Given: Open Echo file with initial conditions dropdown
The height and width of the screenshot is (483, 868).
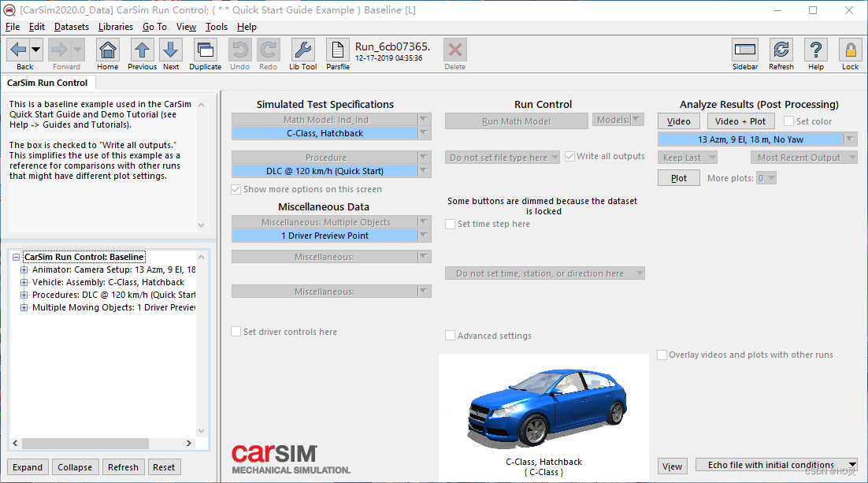Looking at the screenshot, I should tap(776, 465).
